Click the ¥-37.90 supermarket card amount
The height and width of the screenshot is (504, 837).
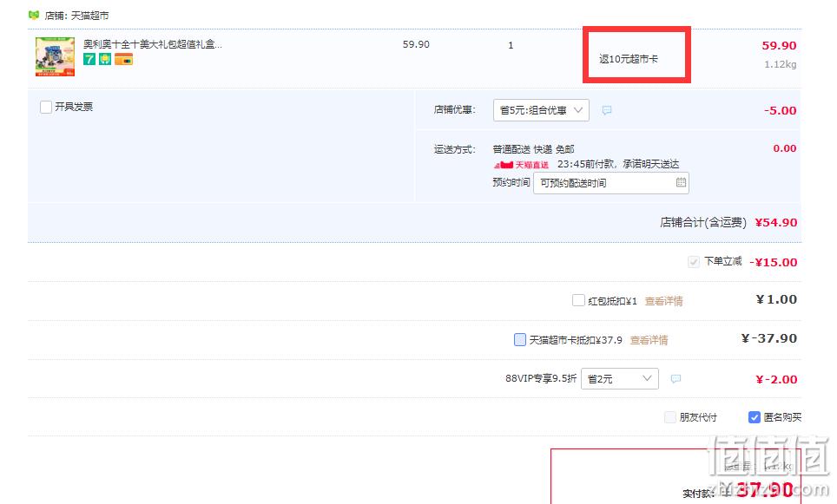(x=768, y=338)
